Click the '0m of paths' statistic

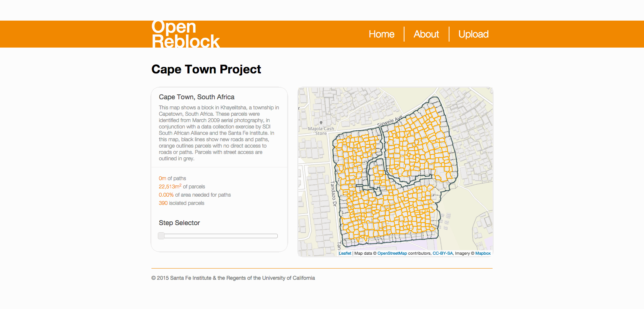click(172, 178)
